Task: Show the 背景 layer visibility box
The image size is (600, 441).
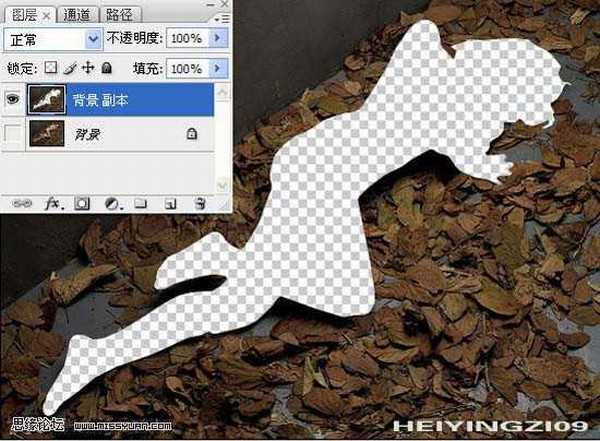Action: point(13,134)
